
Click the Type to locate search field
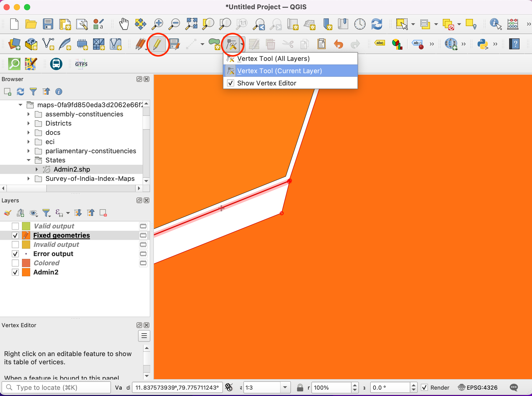[56, 388]
